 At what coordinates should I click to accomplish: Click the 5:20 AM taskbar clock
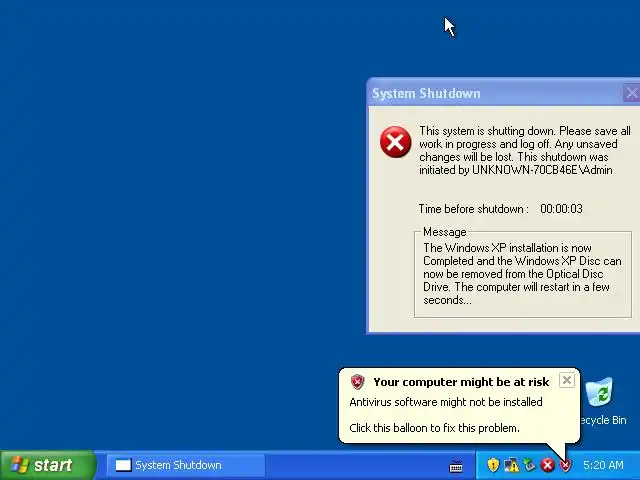(603, 465)
